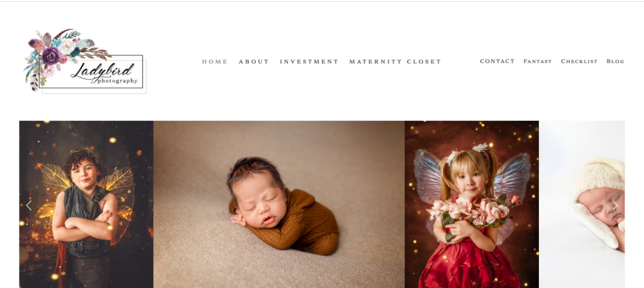The image size is (644, 288).
Task: Open the newborn in brown outfit photo
Action: (x=279, y=204)
